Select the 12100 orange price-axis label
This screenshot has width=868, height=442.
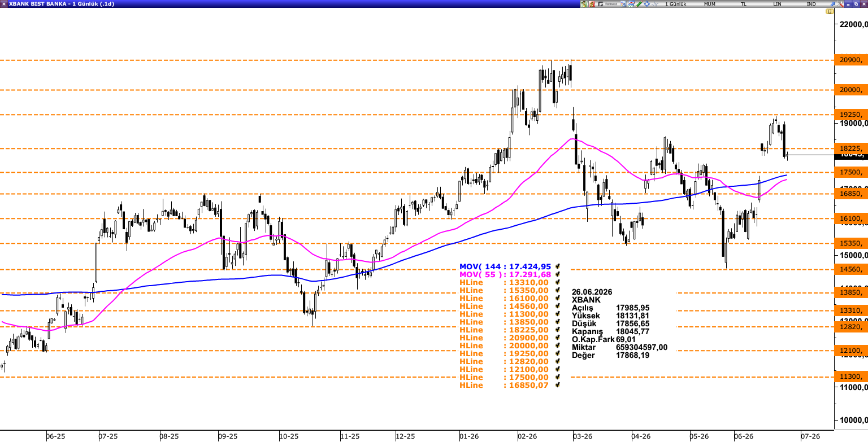[x=851, y=351]
